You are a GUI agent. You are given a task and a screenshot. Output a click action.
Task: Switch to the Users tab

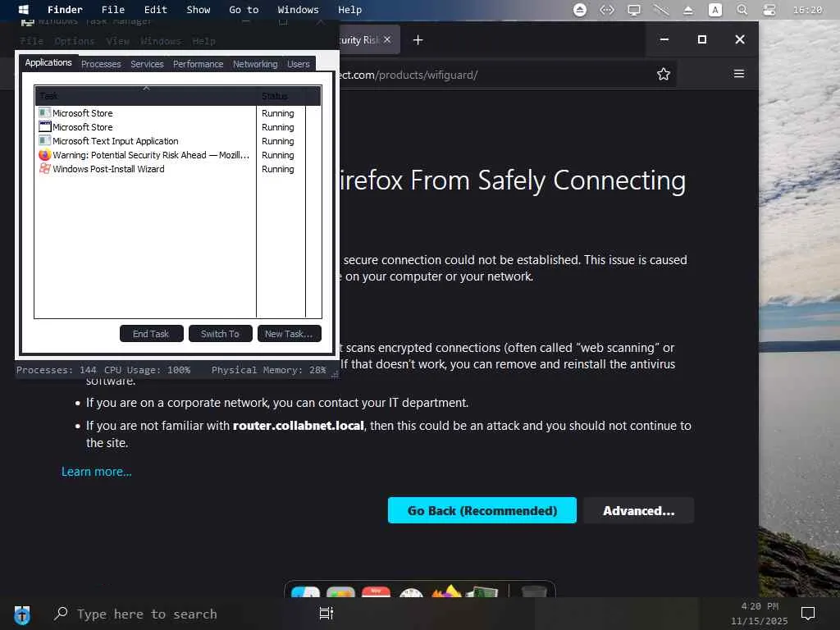299,64
